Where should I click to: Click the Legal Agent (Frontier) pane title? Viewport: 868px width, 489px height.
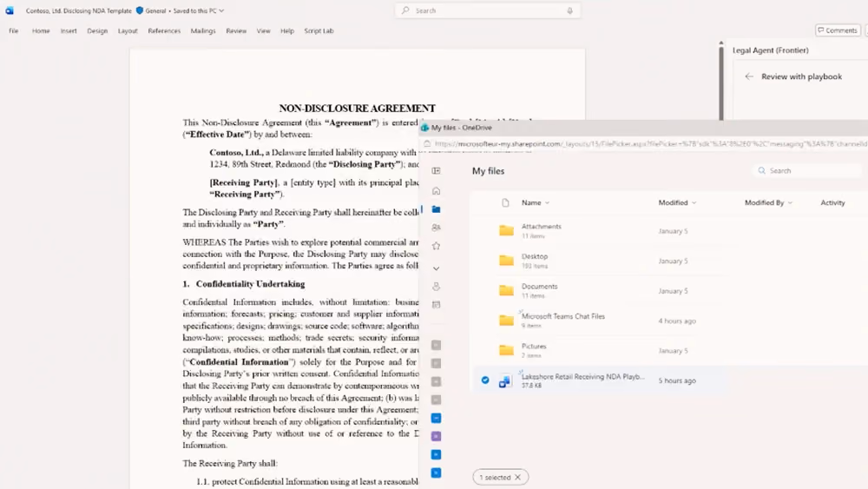point(771,50)
